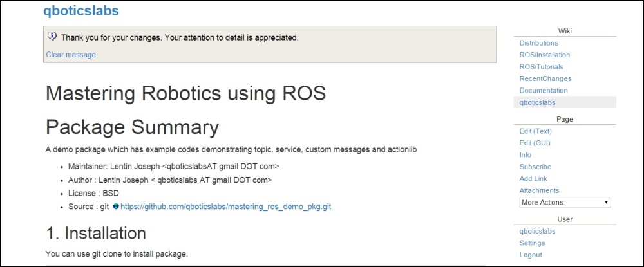Open the qboticslabs page title link

click(x=81, y=11)
